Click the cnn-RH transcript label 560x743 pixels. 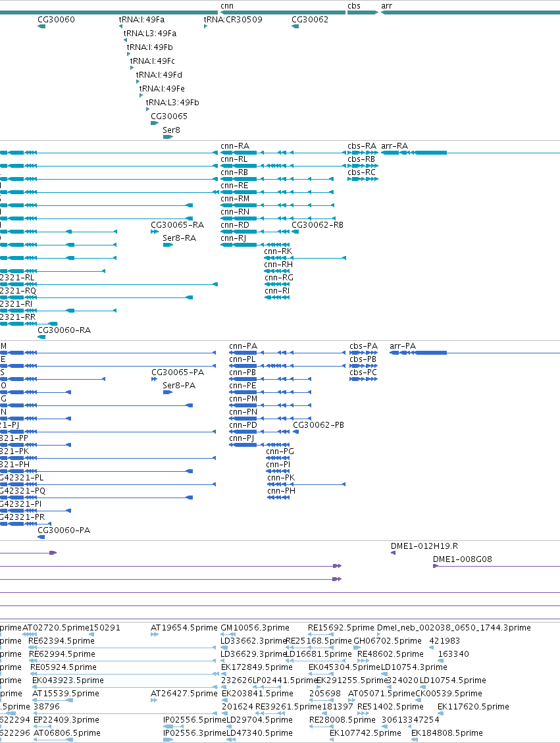tap(278, 265)
